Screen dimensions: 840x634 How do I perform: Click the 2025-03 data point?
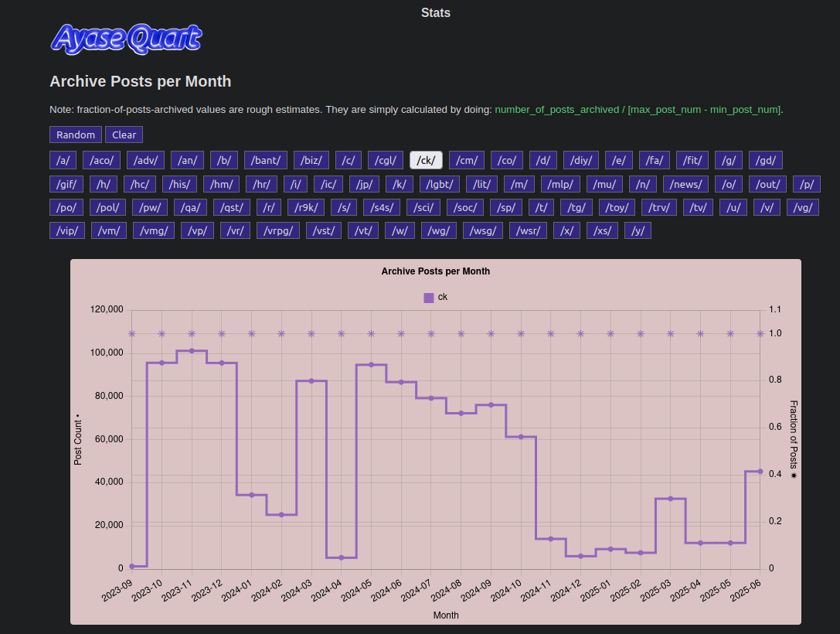coord(670,499)
